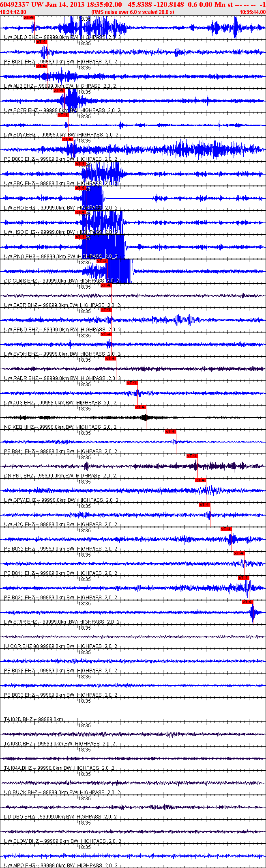Click the end time 18:35:44.00 label

[252, 12]
